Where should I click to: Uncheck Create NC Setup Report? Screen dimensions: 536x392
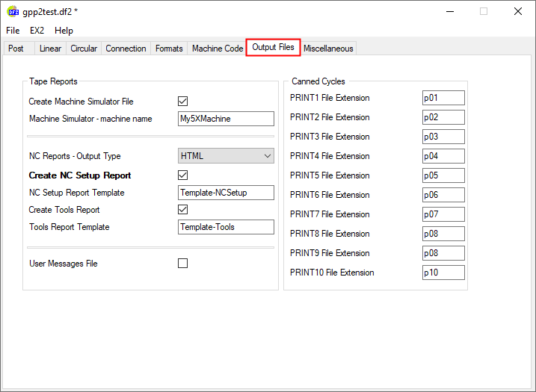[182, 175]
